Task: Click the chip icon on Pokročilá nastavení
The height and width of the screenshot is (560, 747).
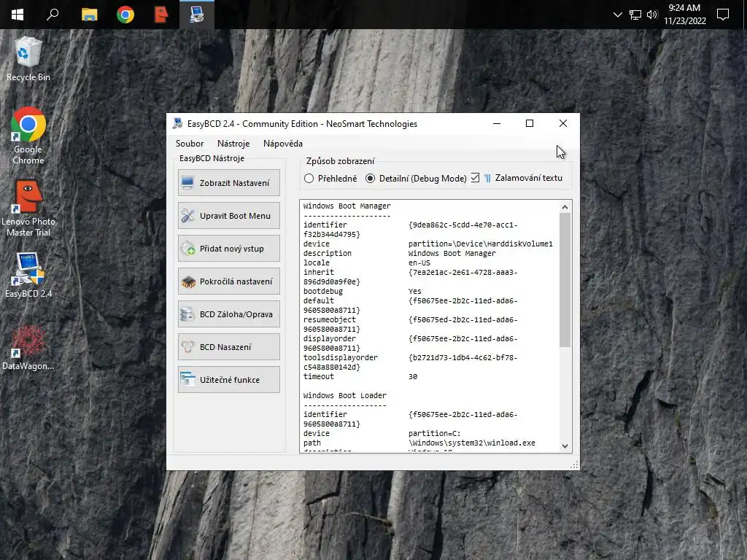Action: click(x=187, y=281)
